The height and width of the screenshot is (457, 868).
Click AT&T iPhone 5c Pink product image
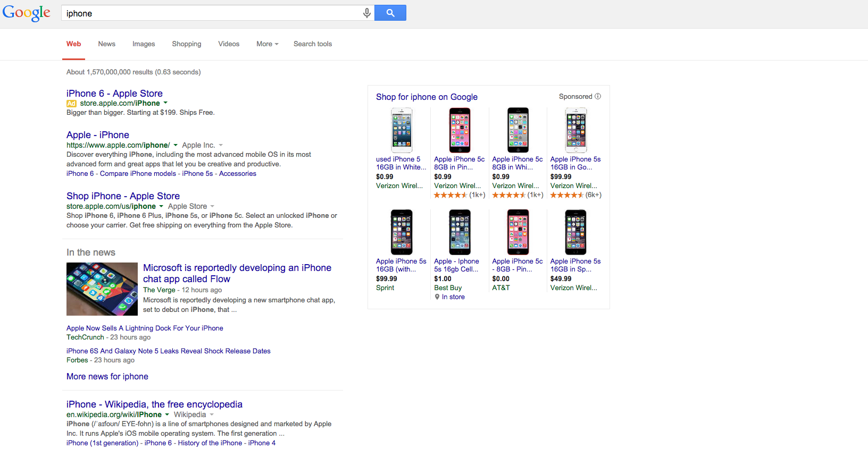tap(518, 232)
